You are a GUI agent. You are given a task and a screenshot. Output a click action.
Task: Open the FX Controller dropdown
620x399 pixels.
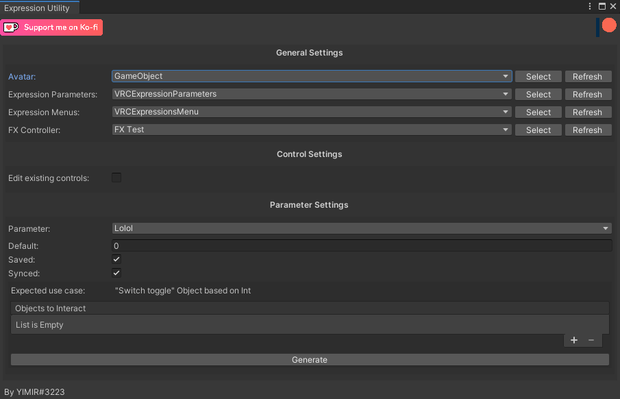(x=312, y=130)
